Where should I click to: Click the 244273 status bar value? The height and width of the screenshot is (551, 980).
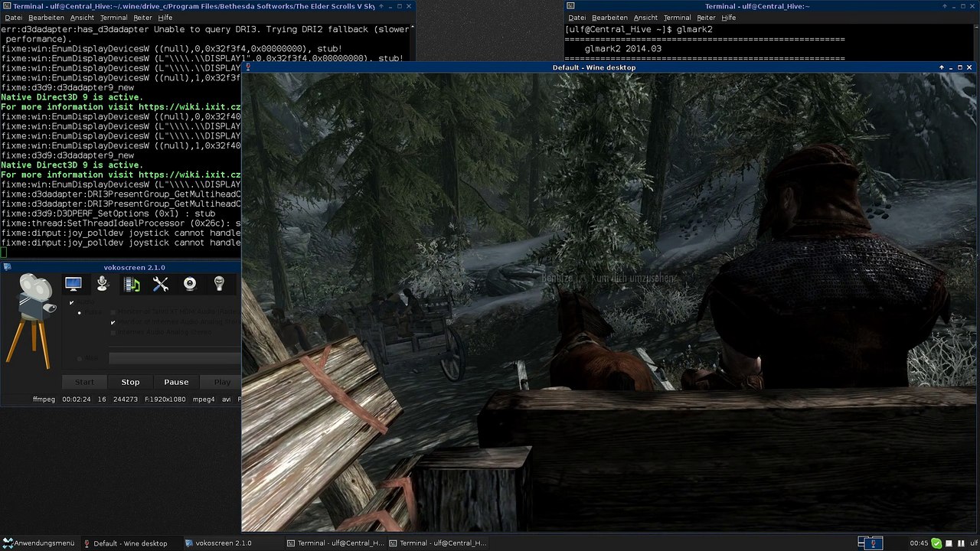tap(126, 399)
